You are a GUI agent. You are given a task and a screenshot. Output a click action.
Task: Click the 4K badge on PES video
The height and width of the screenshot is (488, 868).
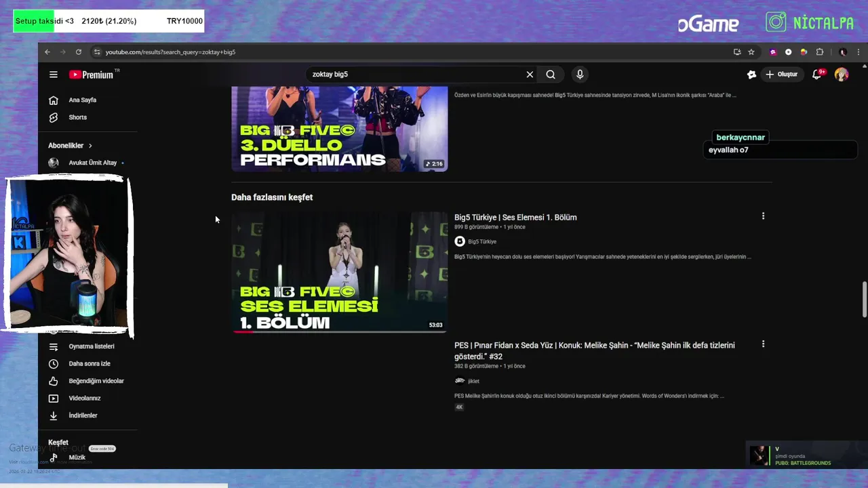pos(459,407)
